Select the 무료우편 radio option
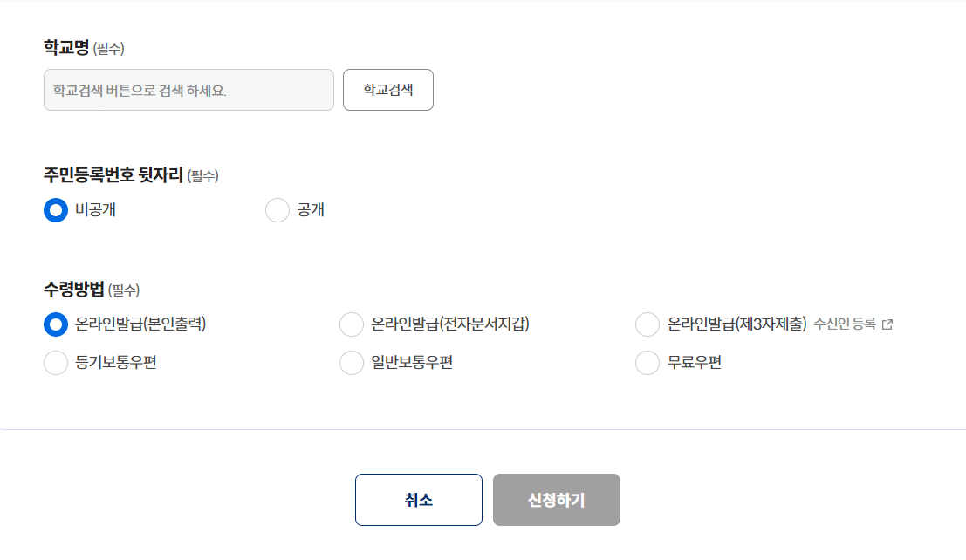The height and width of the screenshot is (560, 966). tap(647, 362)
